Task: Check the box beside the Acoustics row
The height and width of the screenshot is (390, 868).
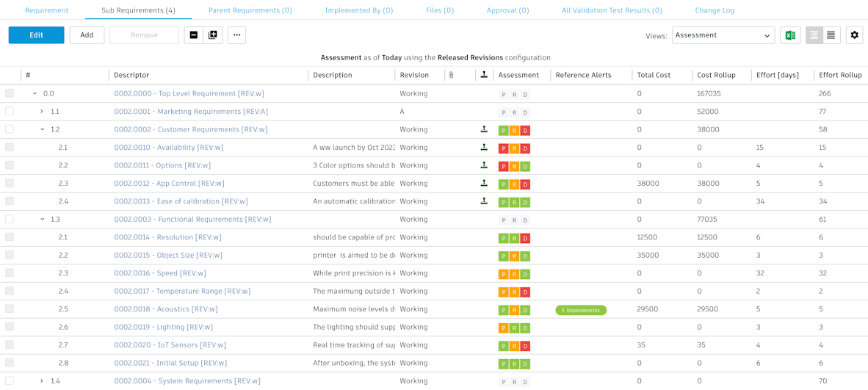Action: pyautogui.click(x=10, y=309)
